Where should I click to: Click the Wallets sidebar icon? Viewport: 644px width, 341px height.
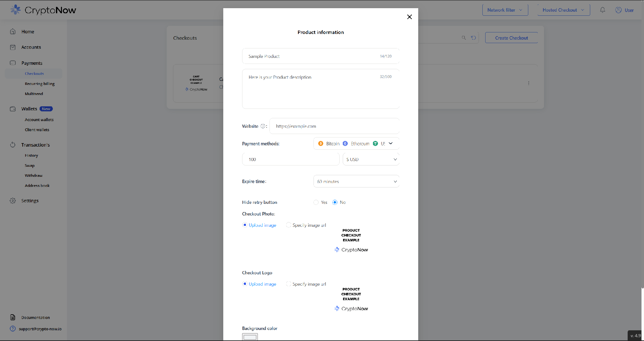click(13, 109)
